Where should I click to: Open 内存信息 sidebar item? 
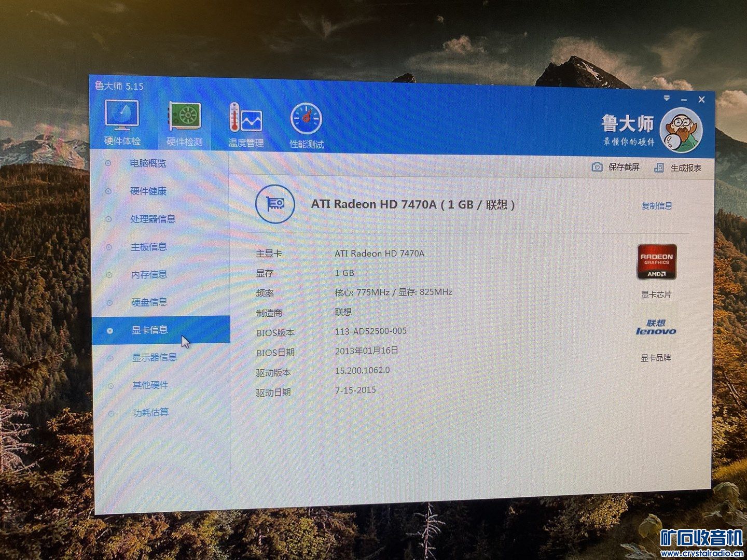click(149, 274)
